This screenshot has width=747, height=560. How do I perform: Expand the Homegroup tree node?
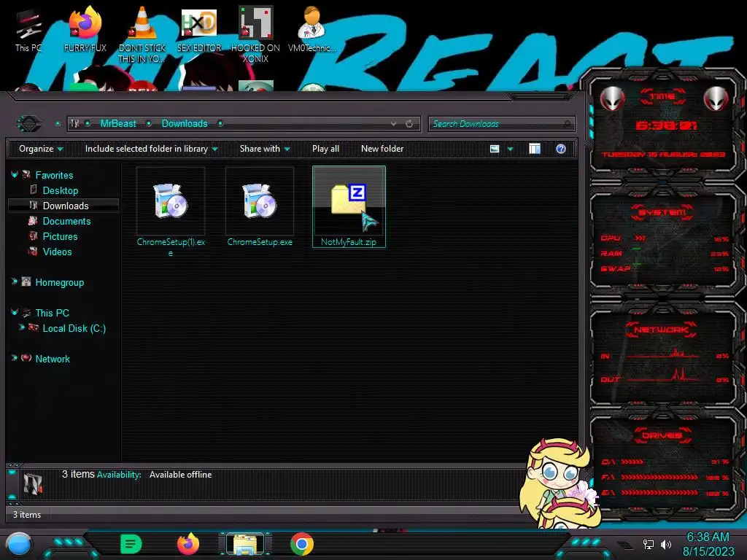tap(15, 282)
